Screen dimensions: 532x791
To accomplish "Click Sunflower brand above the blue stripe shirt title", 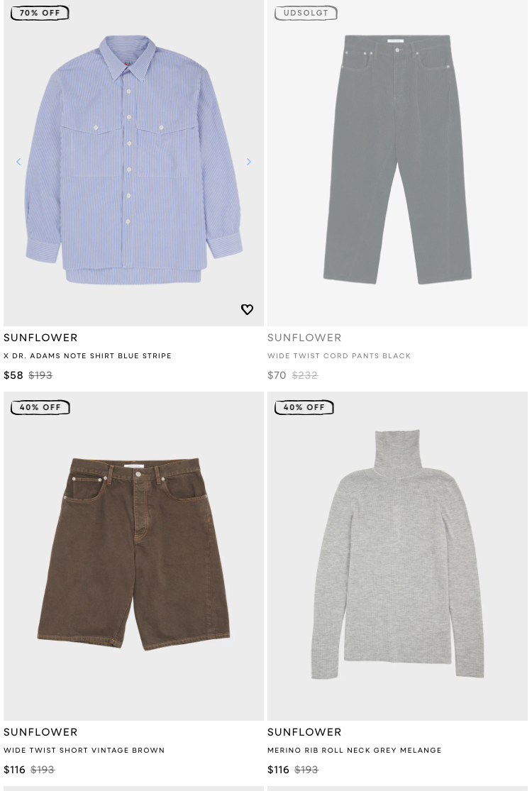I will [41, 338].
